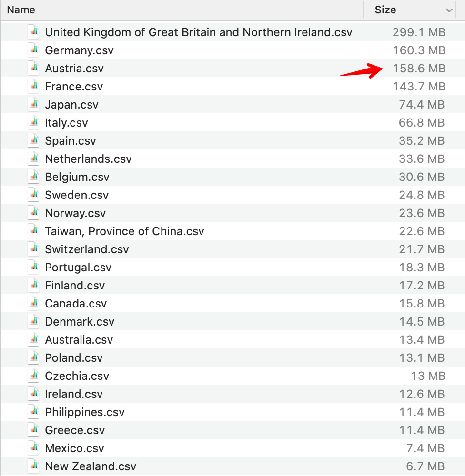Select the Belgium.csv file name
The height and width of the screenshot is (476, 465).
[x=77, y=177]
